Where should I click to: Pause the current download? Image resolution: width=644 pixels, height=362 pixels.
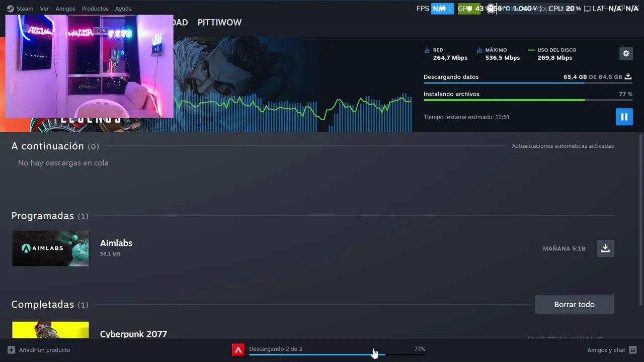click(624, 117)
